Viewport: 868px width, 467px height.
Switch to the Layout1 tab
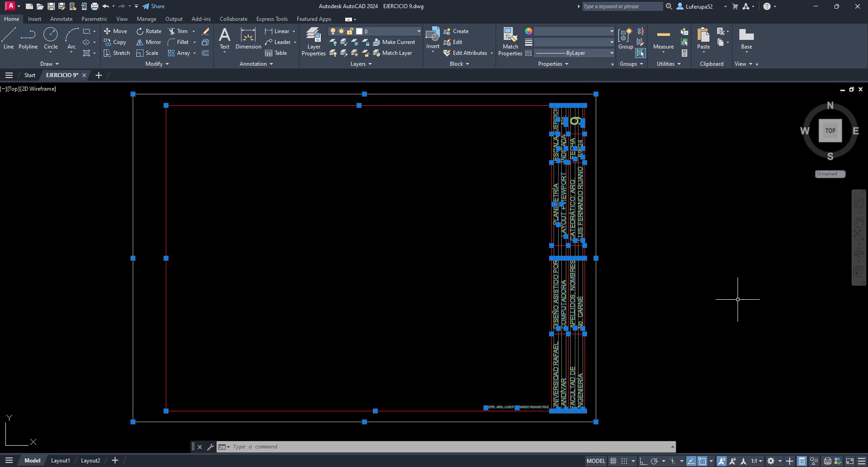coord(60,461)
